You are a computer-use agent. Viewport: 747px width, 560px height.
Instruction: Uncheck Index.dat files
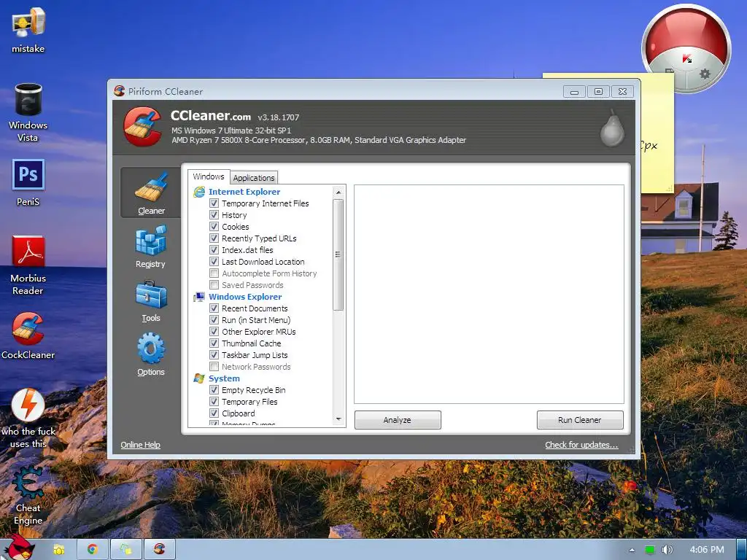pos(214,250)
